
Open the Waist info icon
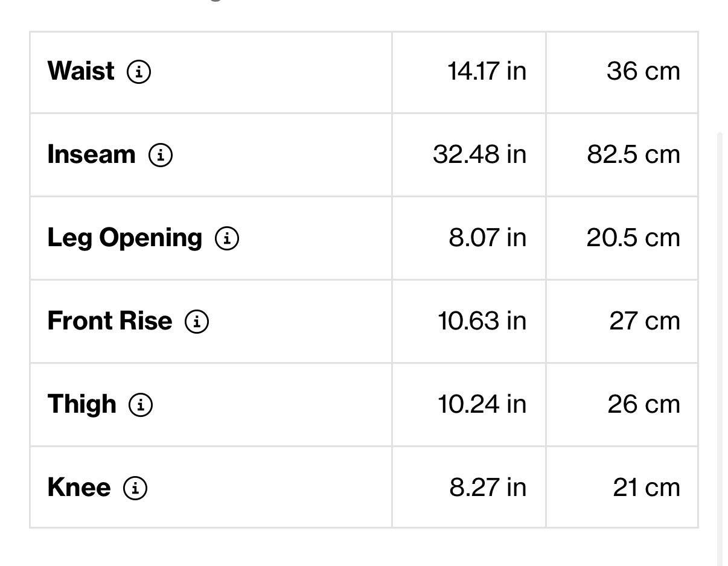click(x=139, y=72)
